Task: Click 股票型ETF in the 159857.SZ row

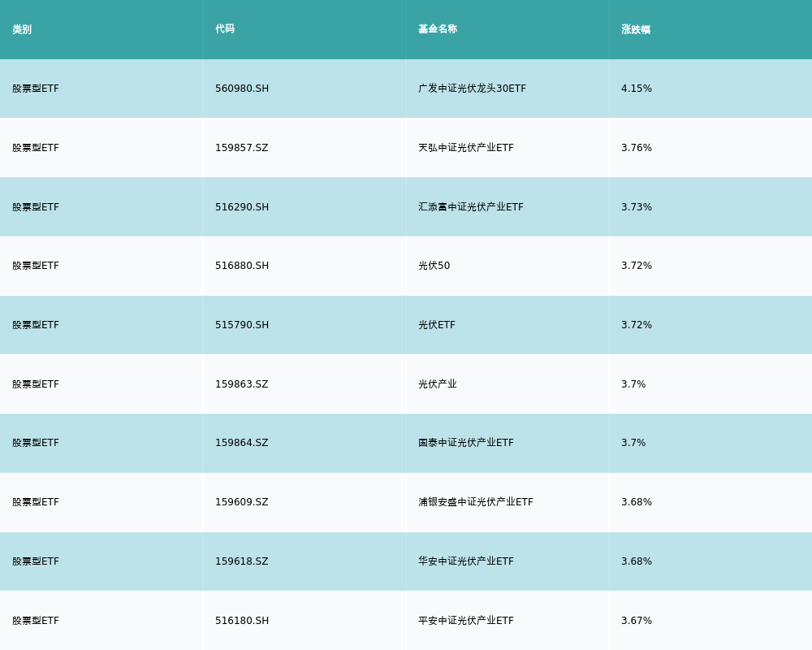Action: point(36,148)
